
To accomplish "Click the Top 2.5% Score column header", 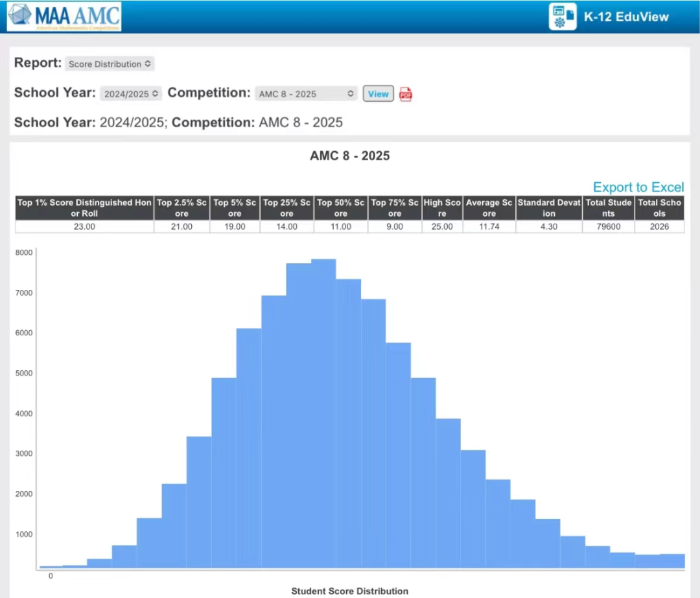I will 181,208.
